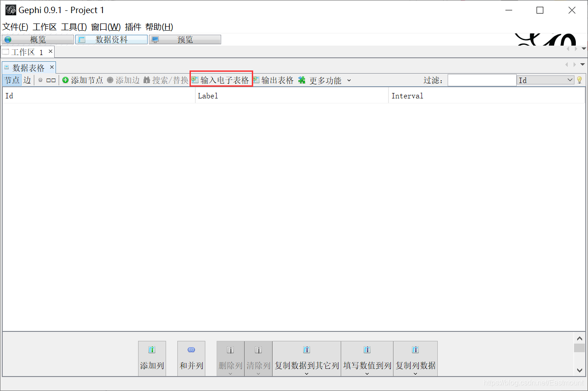Screen dimensions: 588x391
Task: Click the greyed 添加边 add edge button
Action: tap(123, 80)
